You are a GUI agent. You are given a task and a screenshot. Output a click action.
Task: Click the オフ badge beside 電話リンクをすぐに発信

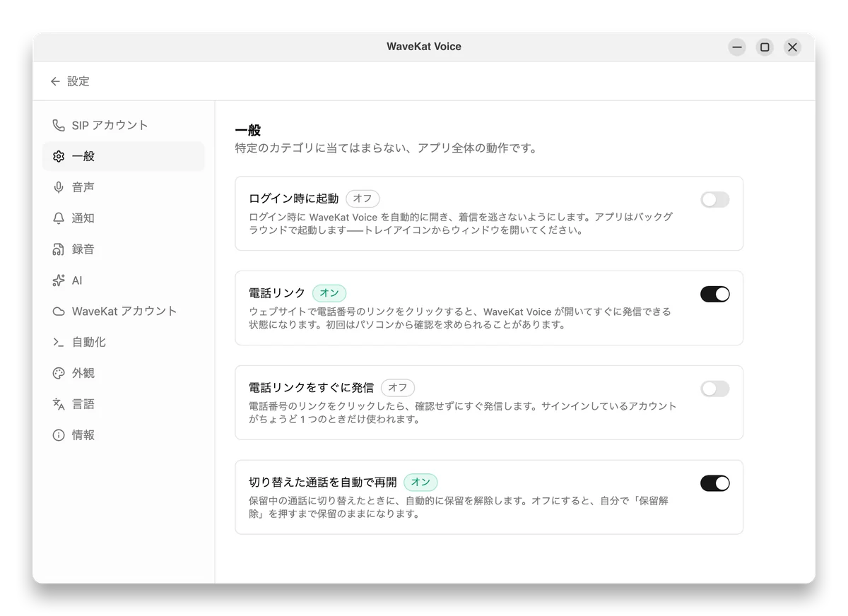pos(398,388)
